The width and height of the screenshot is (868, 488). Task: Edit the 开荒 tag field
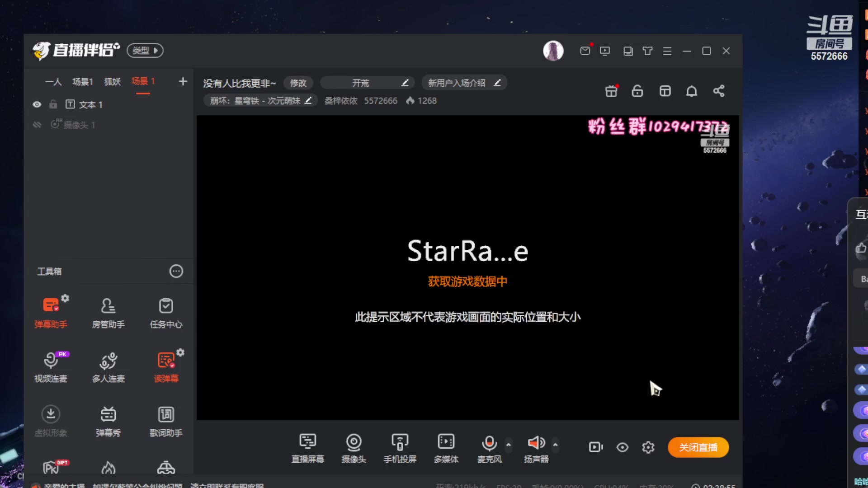(x=367, y=83)
